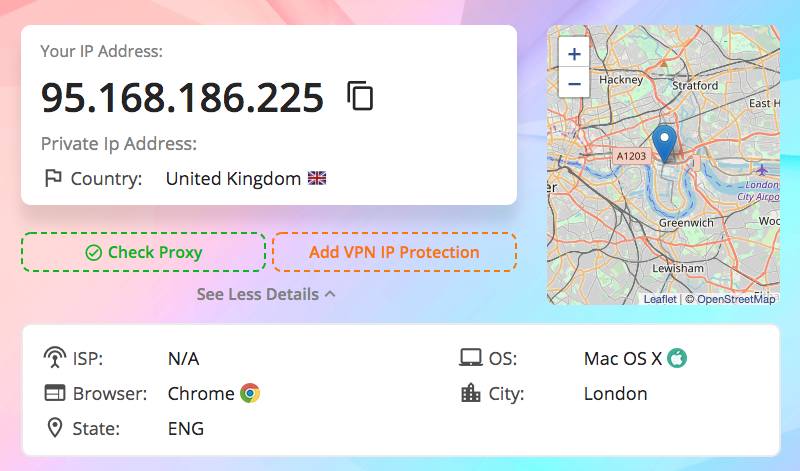Click the United Kingdom flag icon
This screenshot has width=800, height=471.
tap(317, 178)
